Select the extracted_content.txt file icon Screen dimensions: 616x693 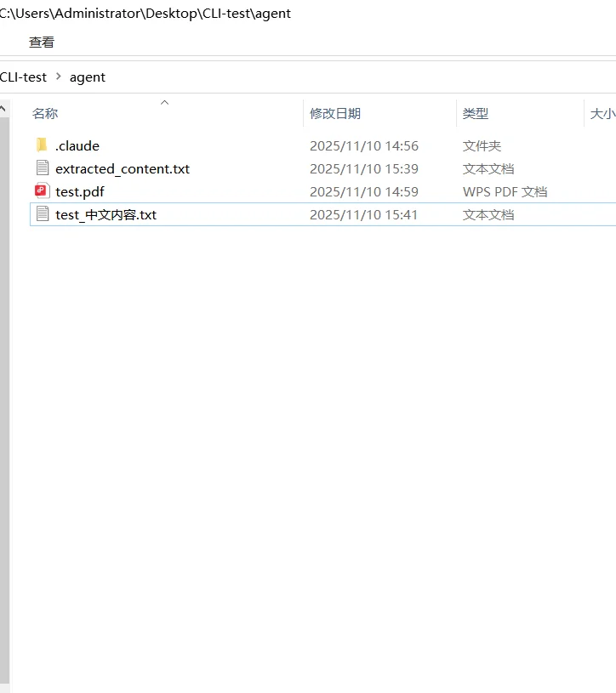[x=43, y=168]
